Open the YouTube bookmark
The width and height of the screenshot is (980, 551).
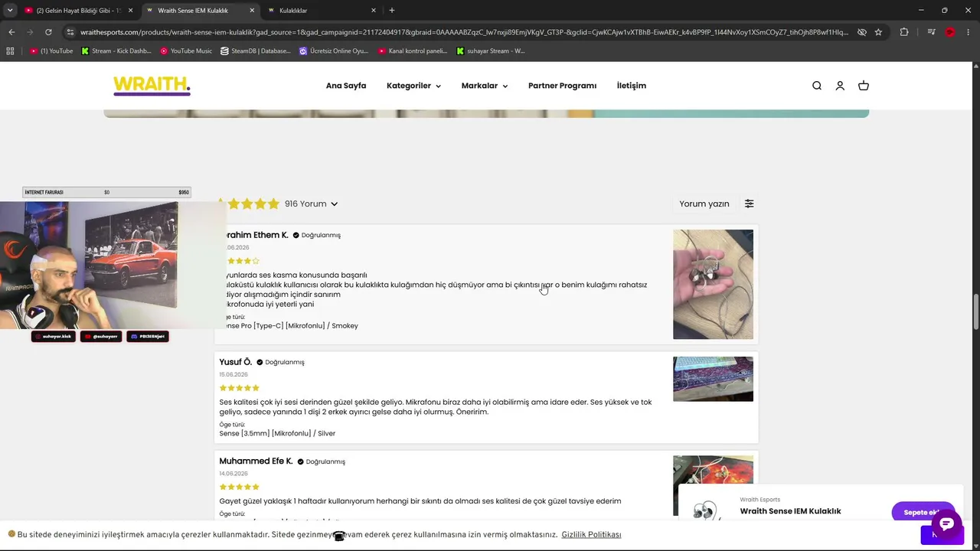pos(51,51)
